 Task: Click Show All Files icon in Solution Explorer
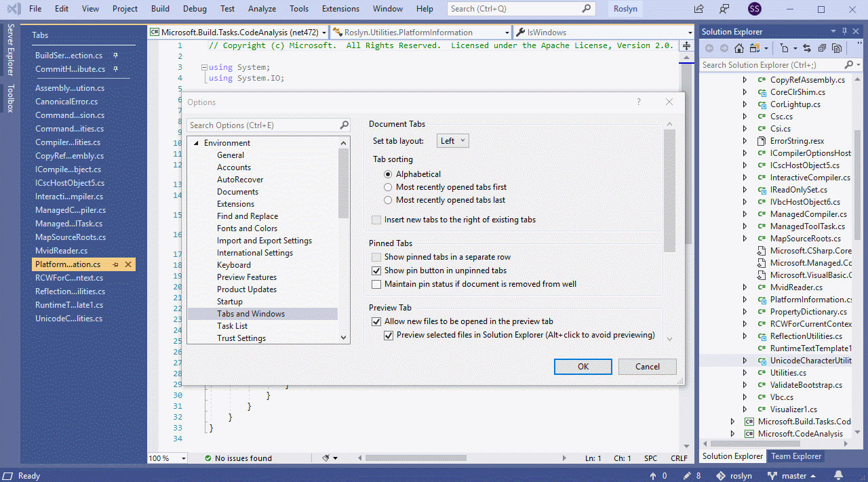[x=837, y=48]
